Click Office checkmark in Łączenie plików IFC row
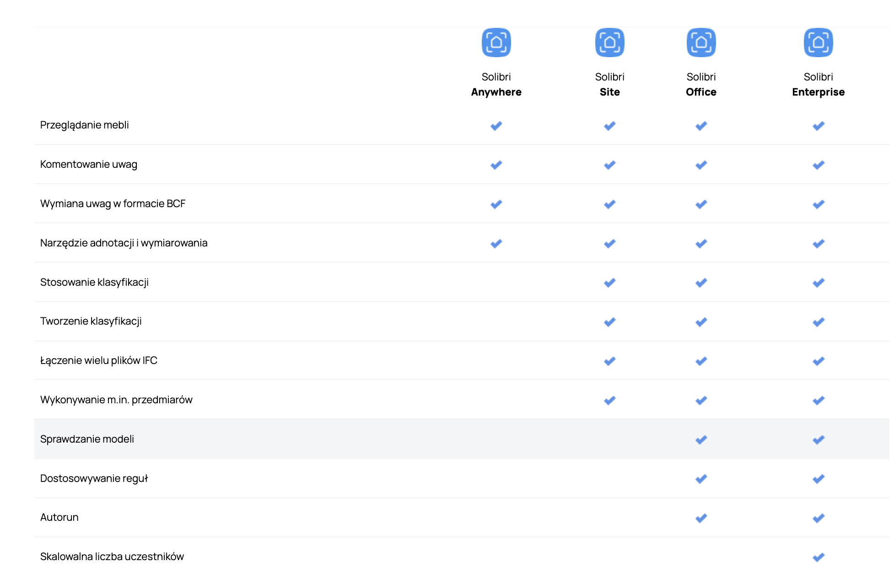This screenshot has width=894, height=588. (701, 361)
